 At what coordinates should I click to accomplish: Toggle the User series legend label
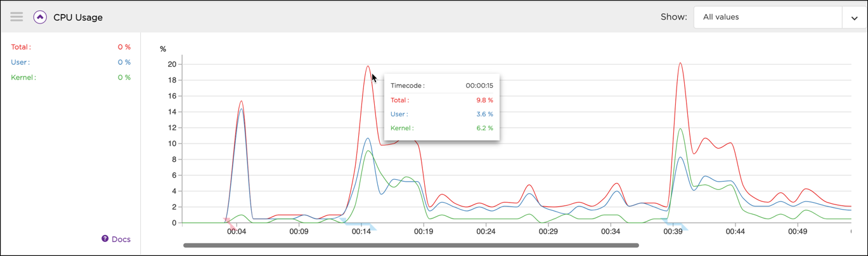pyautogui.click(x=20, y=62)
